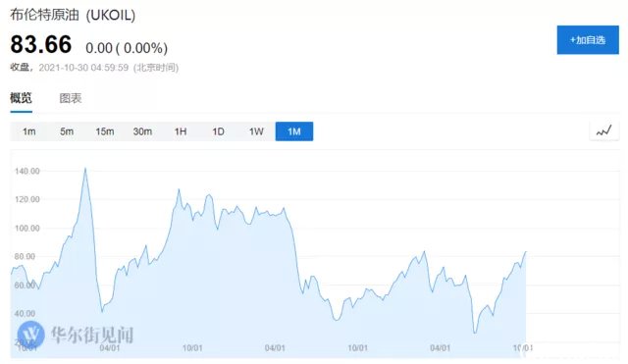Image resolution: width=628 pixels, height=364 pixels.
Task: Choose the 1W interval
Action: [256, 131]
